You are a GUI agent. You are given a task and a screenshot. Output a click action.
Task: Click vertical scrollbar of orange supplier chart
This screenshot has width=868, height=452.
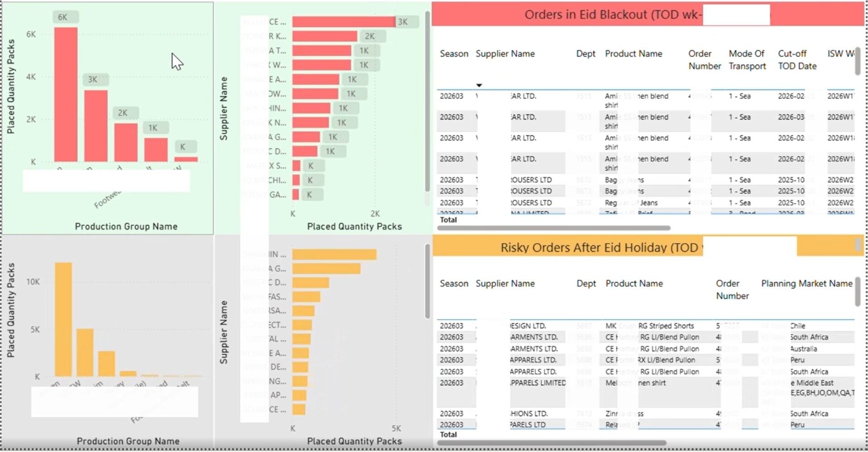[x=427, y=281]
